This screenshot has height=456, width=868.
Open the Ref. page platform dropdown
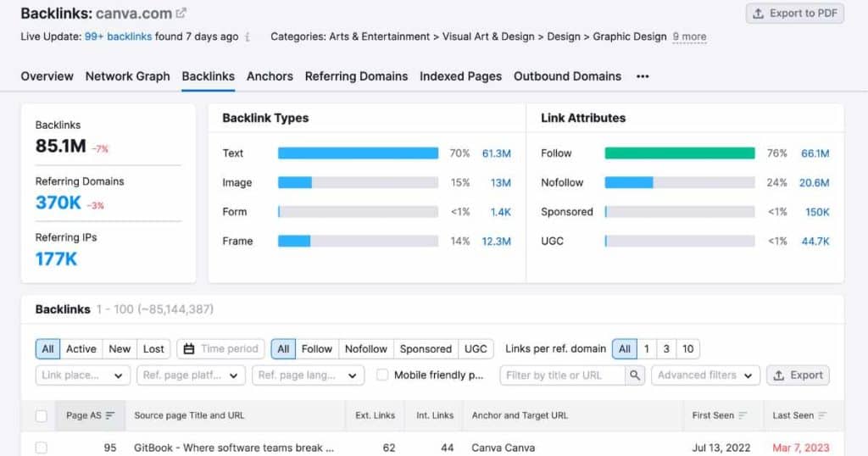[191, 375]
